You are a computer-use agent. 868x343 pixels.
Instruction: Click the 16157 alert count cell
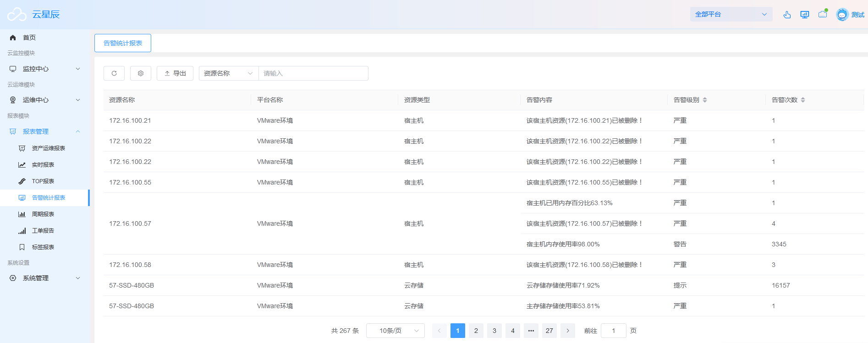781,285
